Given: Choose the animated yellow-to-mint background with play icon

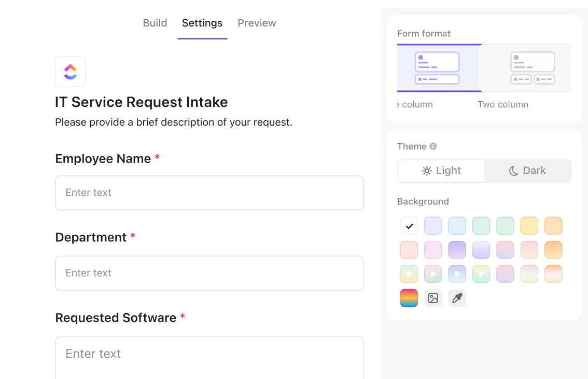Looking at the screenshot, I should point(481,274).
